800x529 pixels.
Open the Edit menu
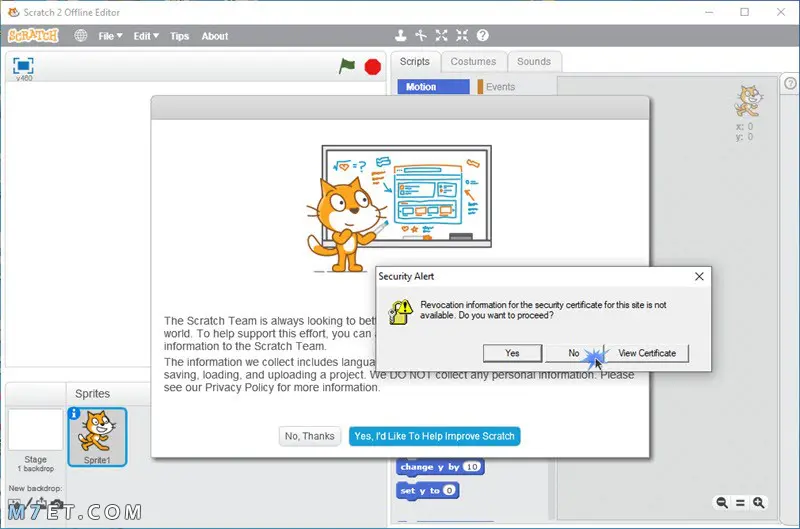tap(146, 36)
